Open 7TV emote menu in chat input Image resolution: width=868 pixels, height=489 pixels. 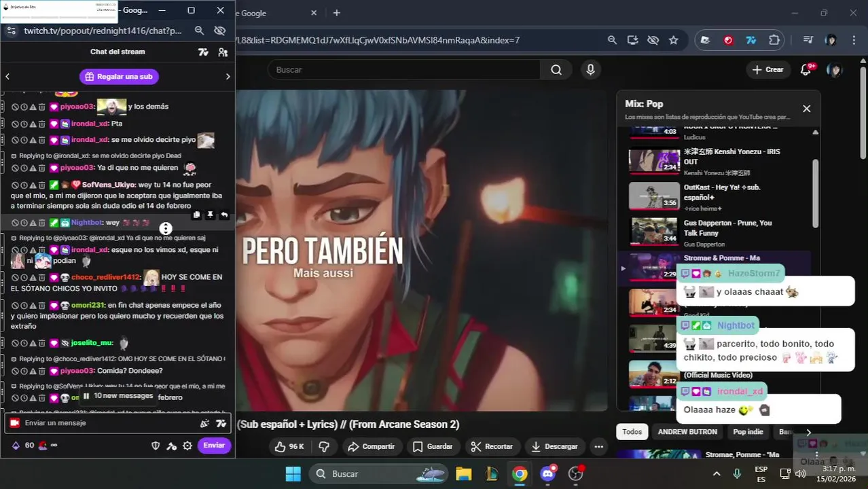(x=221, y=423)
